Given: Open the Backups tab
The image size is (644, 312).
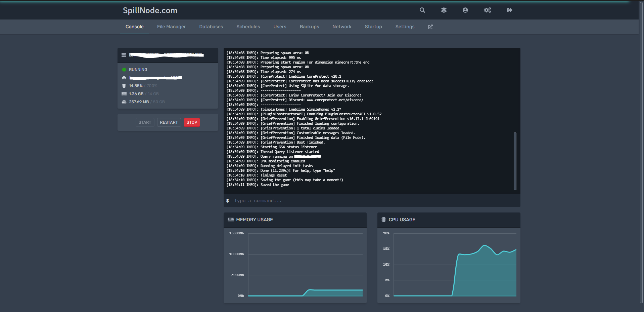Looking at the screenshot, I should pyautogui.click(x=309, y=27).
